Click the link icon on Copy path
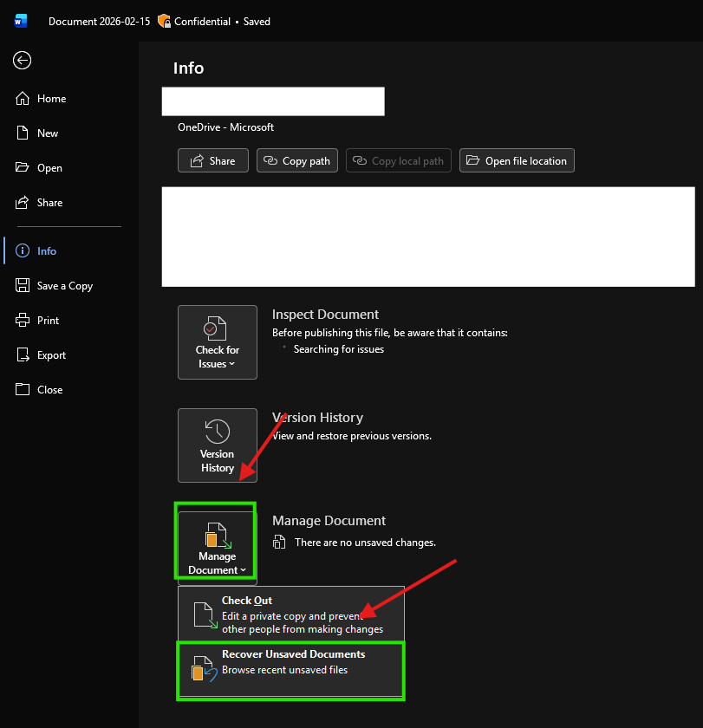 tap(270, 160)
